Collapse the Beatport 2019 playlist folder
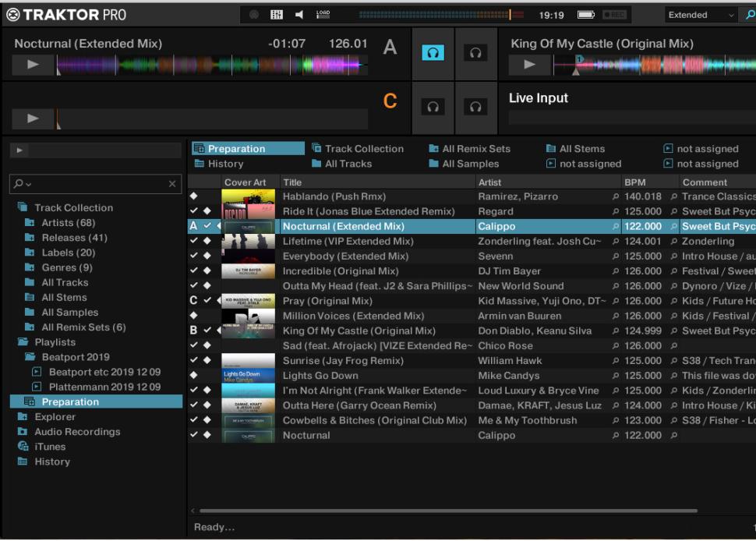The image size is (756, 541). [30, 357]
